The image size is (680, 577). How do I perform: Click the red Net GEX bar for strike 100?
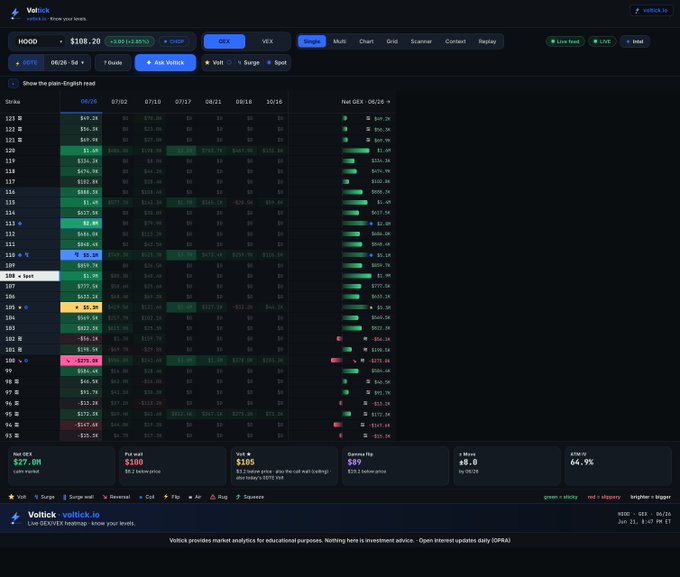(x=336, y=361)
